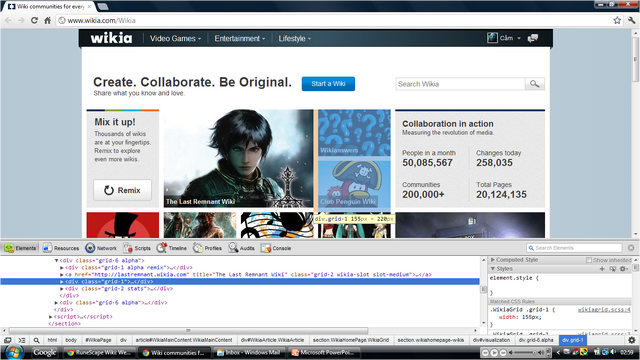Focus the Search Wikia field
This screenshot has height=360, width=640.
tap(460, 84)
